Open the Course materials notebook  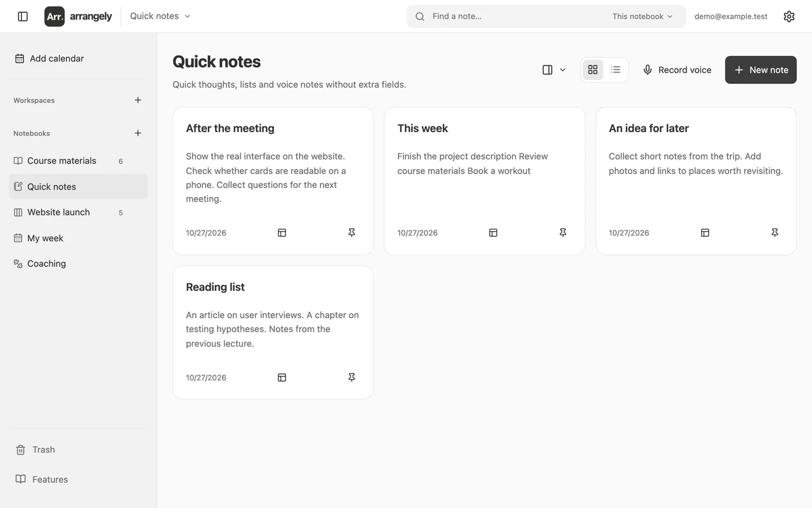(x=78, y=161)
